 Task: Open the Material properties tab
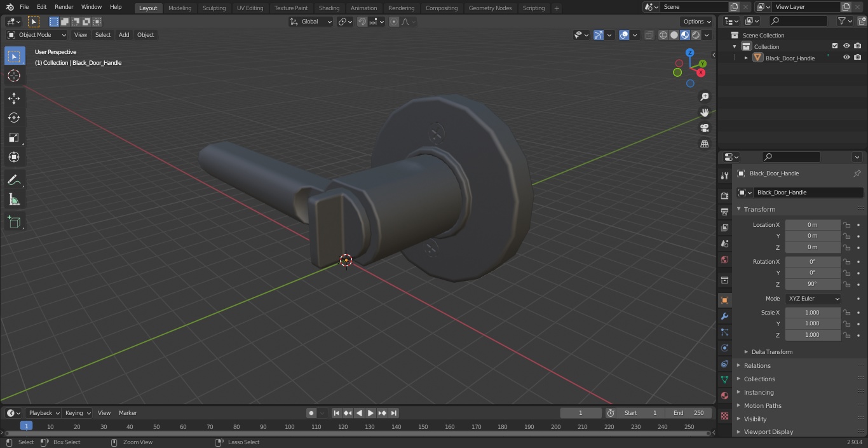tap(724, 395)
